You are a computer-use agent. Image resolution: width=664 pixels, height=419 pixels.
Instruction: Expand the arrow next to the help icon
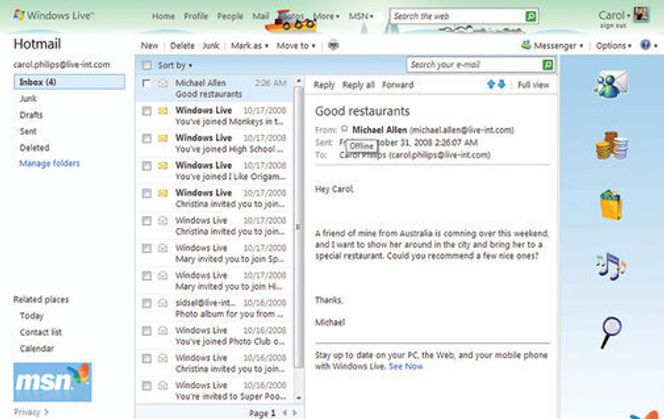click(656, 45)
